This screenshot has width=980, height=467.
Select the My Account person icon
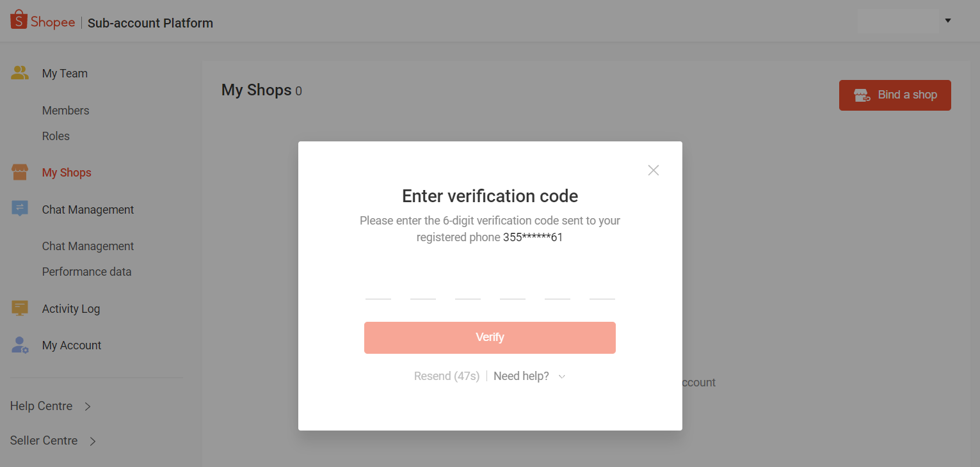[x=20, y=345]
